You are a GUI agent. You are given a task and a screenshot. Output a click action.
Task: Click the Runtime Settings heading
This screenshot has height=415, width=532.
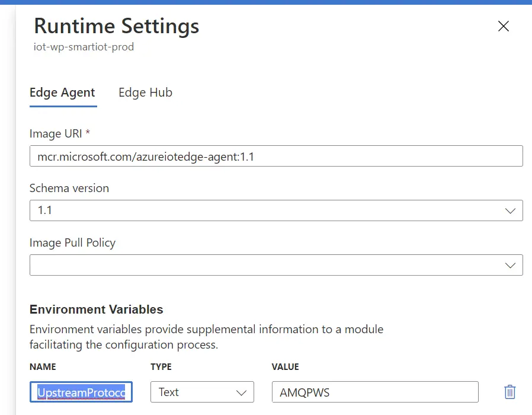(116, 27)
